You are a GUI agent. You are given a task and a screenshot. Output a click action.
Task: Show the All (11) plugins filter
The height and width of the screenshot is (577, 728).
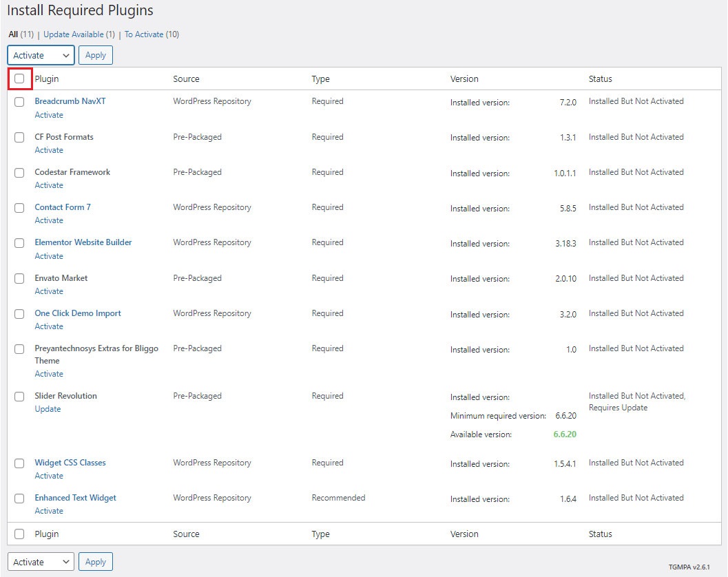tap(21, 34)
